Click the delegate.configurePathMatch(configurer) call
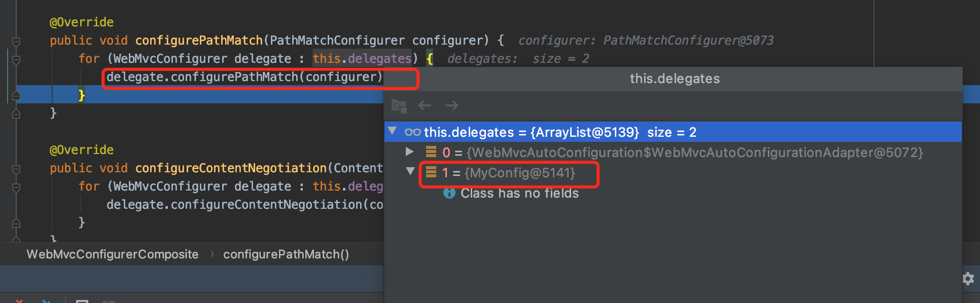This screenshot has height=303, width=980. click(x=244, y=77)
